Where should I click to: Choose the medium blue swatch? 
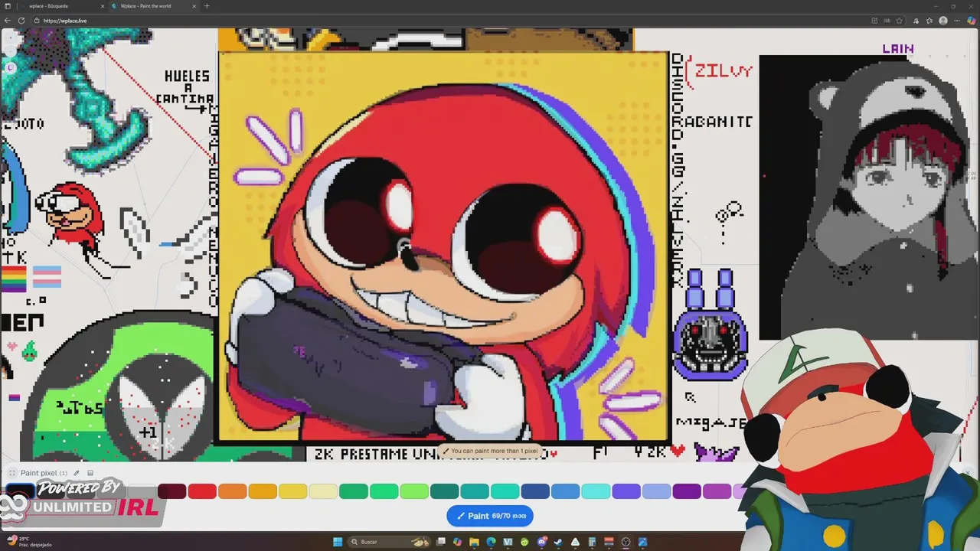565,491
